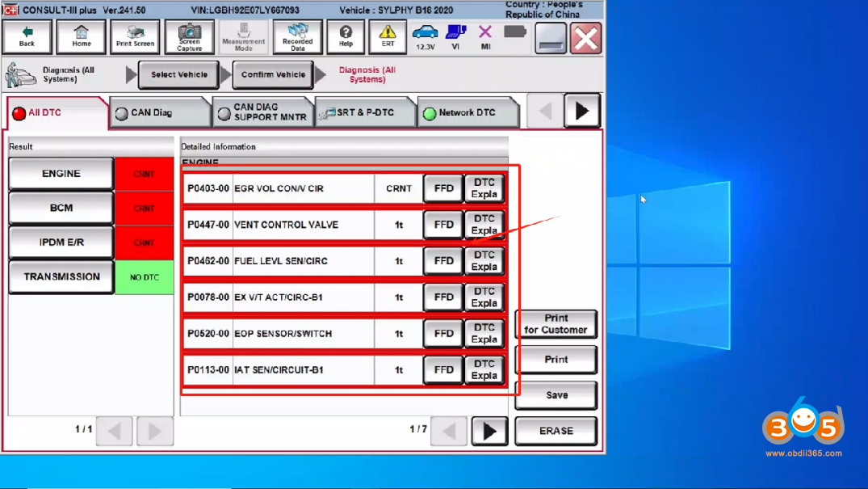Screen dimensions: 868x489
Task: Click the VI connection status icon
Action: [455, 36]
